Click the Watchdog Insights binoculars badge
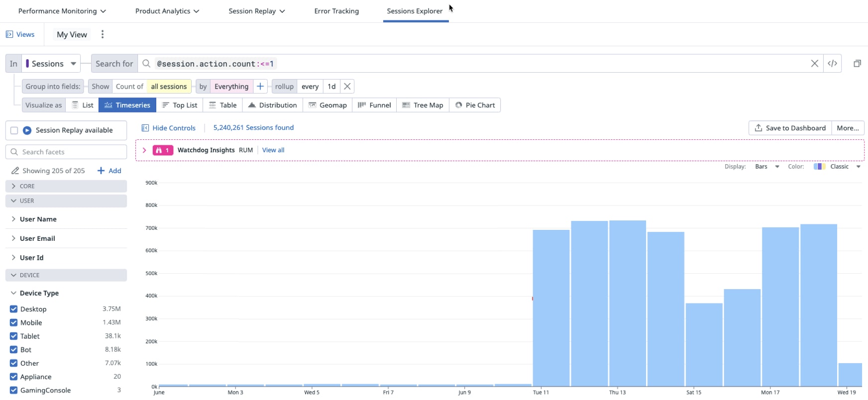Image resolution: width=868 pixels, height=400 pixels. point(163,150)
